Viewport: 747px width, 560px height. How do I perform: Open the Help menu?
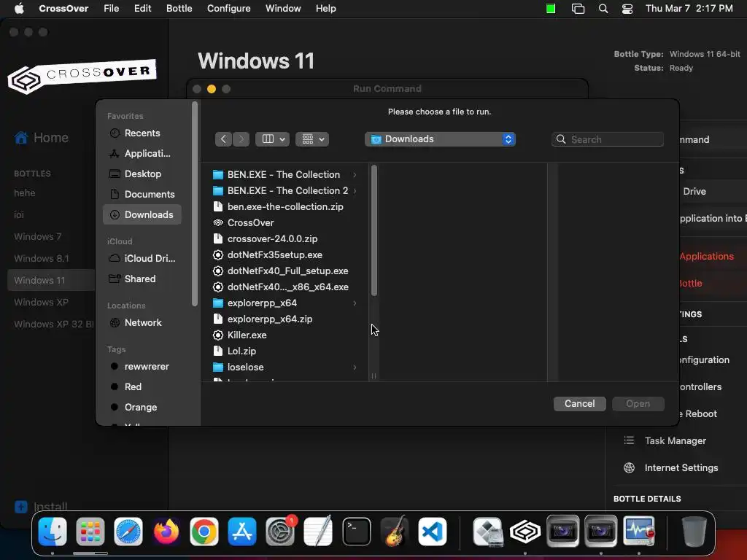point(326,9)
